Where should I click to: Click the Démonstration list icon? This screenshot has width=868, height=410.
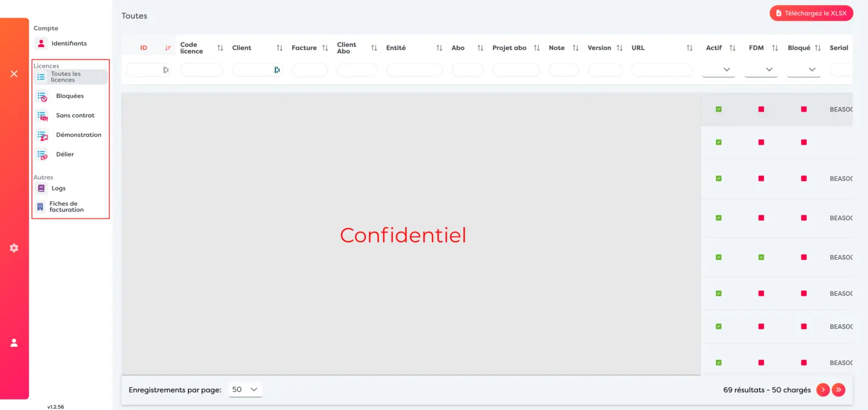[42, 135]
